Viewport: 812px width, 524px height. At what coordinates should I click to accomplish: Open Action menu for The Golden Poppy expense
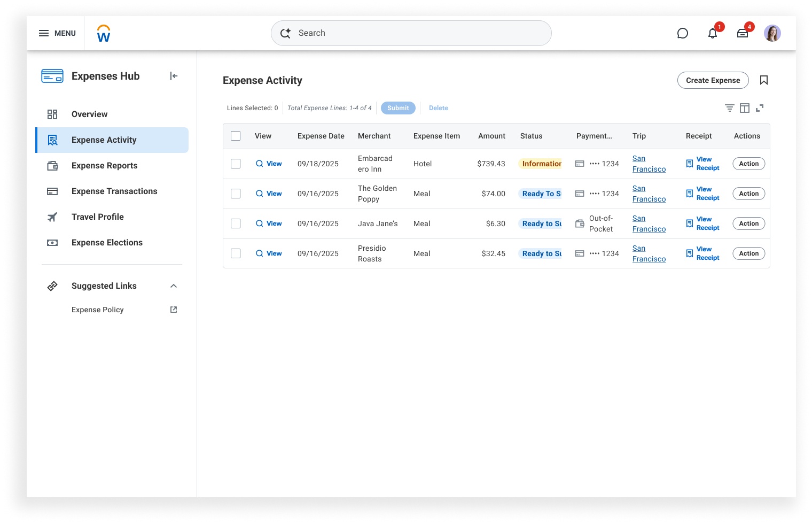(x=748, y=194)
